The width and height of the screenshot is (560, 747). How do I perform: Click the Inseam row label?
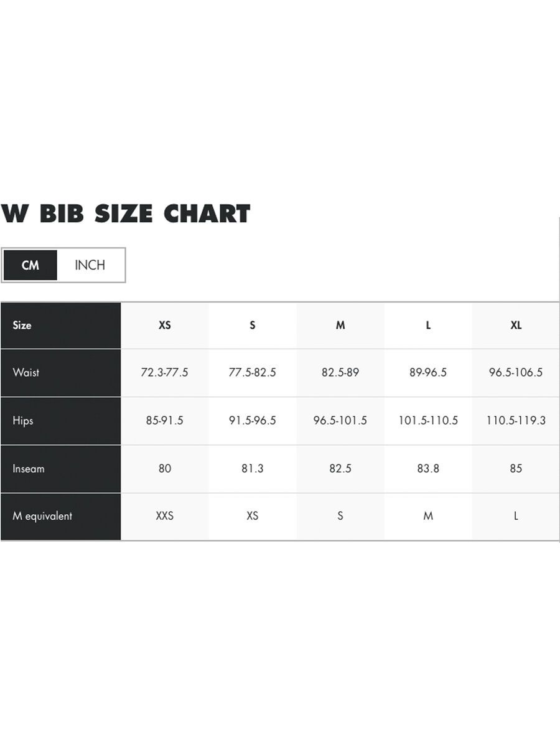point(29,469)
